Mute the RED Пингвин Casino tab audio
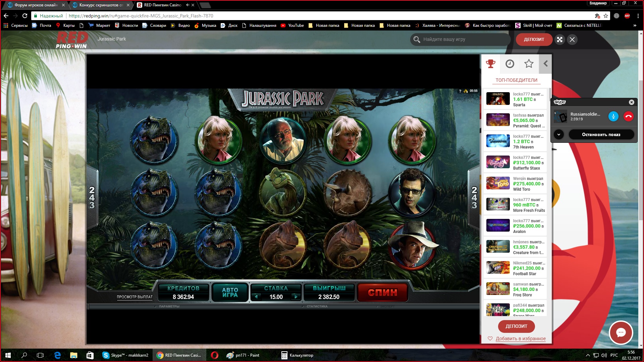The height and width of the screenshot is (362, 644). 187,5
